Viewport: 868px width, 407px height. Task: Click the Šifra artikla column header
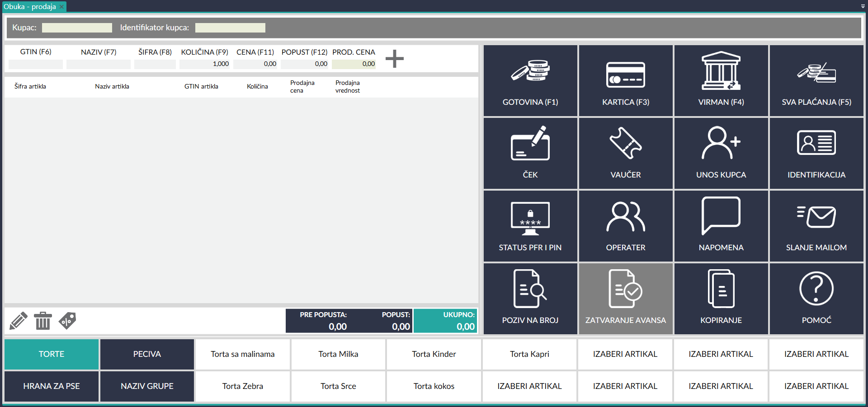[x=30, y=86]
